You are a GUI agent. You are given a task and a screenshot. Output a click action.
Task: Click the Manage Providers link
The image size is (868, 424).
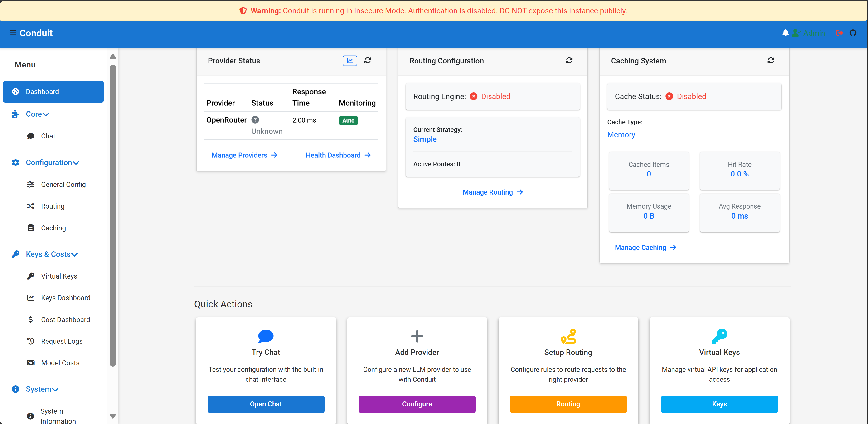pos(244,155)
